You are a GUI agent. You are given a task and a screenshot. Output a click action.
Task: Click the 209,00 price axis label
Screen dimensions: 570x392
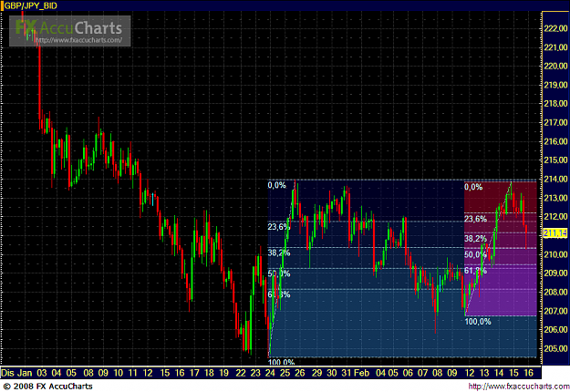point(555,273)
